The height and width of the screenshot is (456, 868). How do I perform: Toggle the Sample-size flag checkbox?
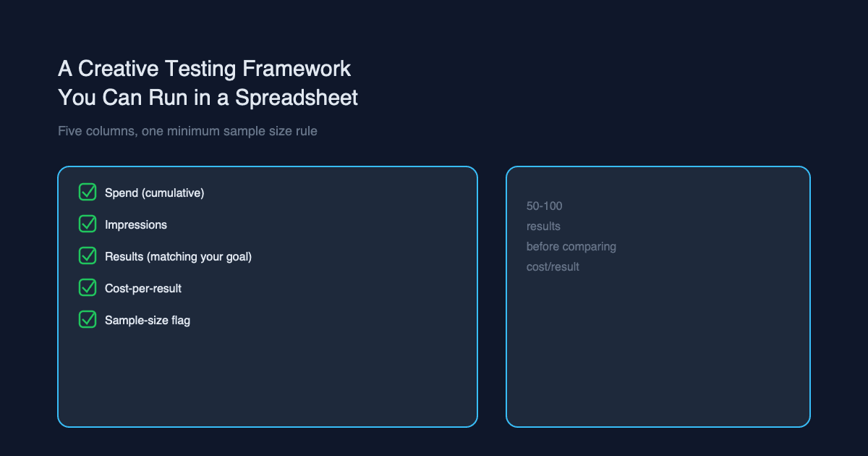pos(88,320)
